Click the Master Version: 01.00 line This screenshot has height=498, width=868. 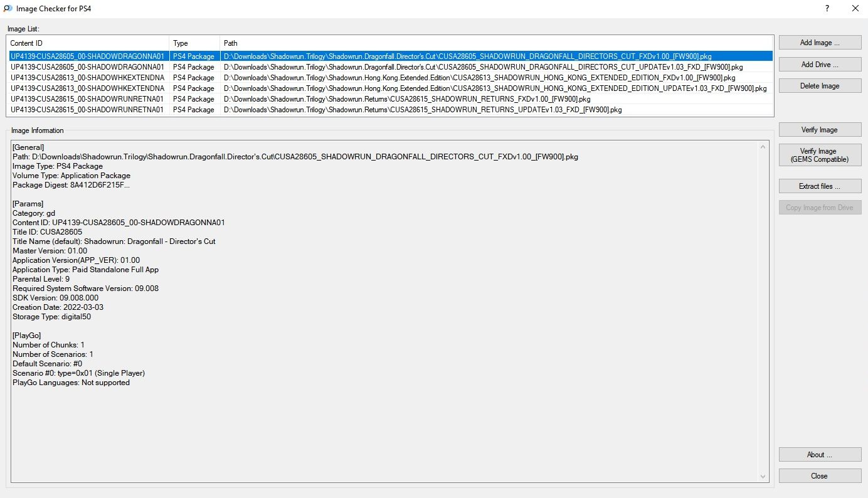pyautogui.click(x=50, y=251)
